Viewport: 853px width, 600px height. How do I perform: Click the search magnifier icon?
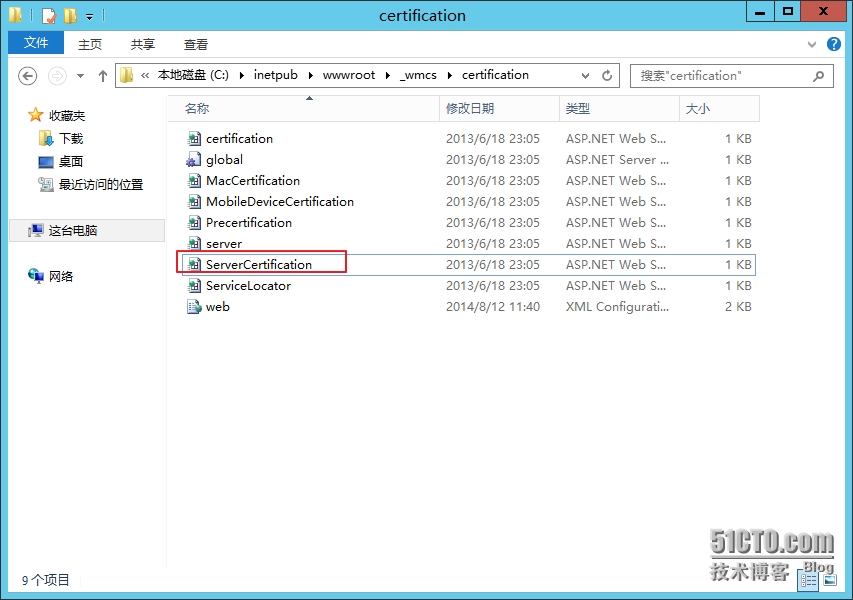point(819,76)
